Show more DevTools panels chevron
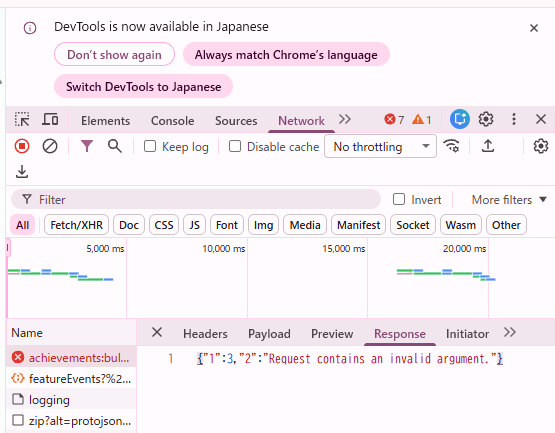This screenshot has height=433, width=555. (344, 119)
